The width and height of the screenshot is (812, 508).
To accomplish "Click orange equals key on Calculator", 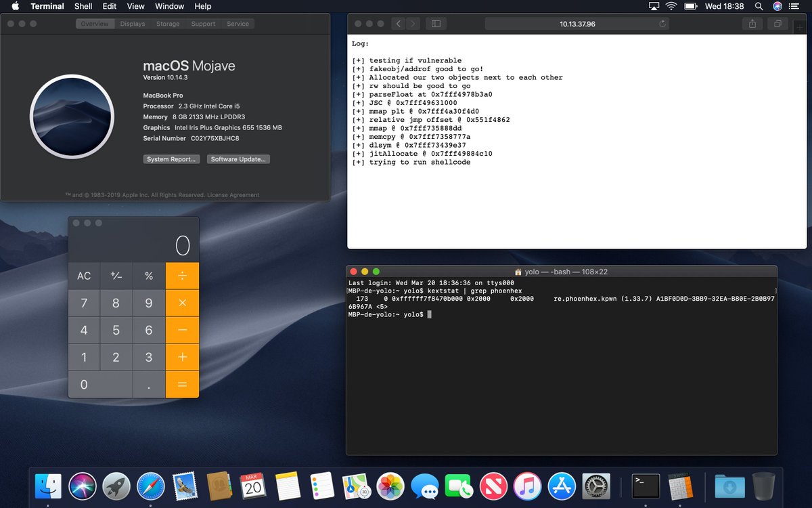I will pos(183,384).
